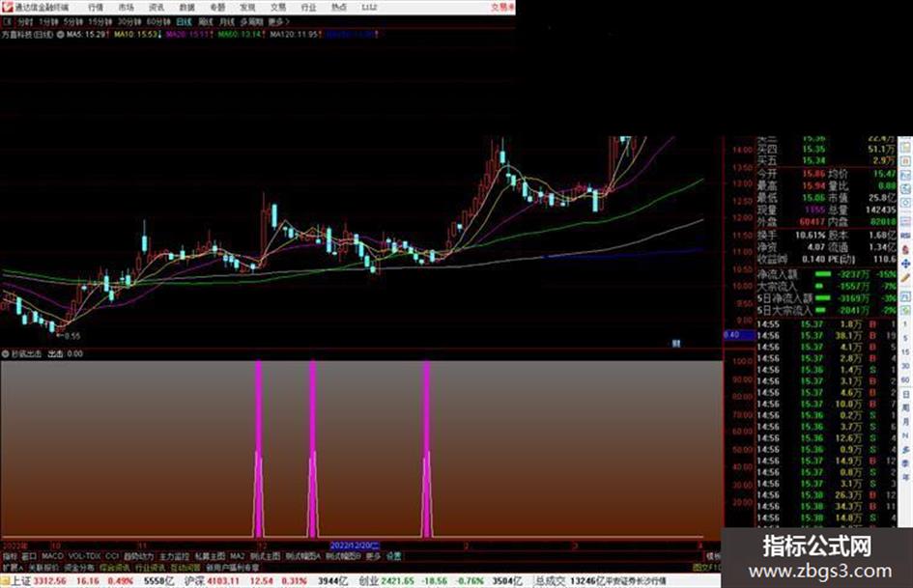Select the 指标 tab at bottom
Image resolution: width=913 pixels, height=588 pixels.
pos(10,556)
